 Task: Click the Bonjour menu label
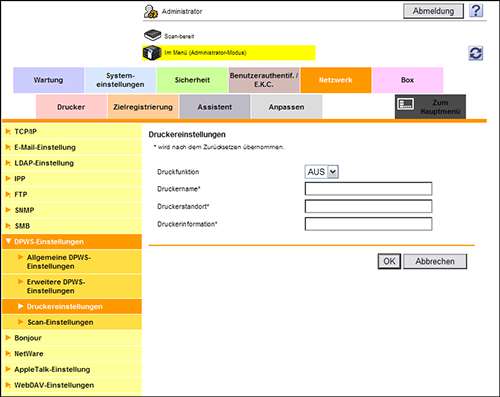click(x=28, y=338)
